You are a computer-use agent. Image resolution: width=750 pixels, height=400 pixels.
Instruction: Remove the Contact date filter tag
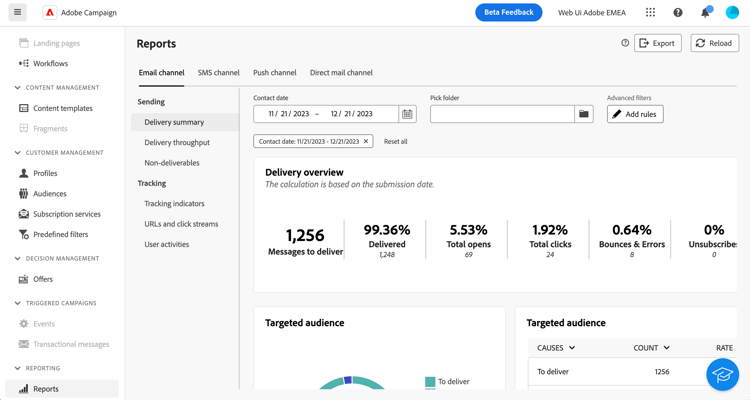[366, 142]
